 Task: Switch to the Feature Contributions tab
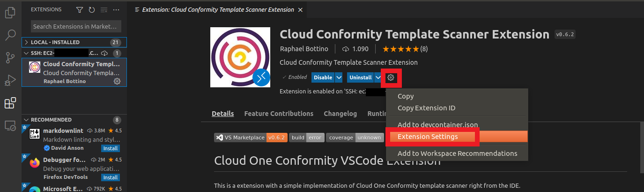click(x=279, y=114)
